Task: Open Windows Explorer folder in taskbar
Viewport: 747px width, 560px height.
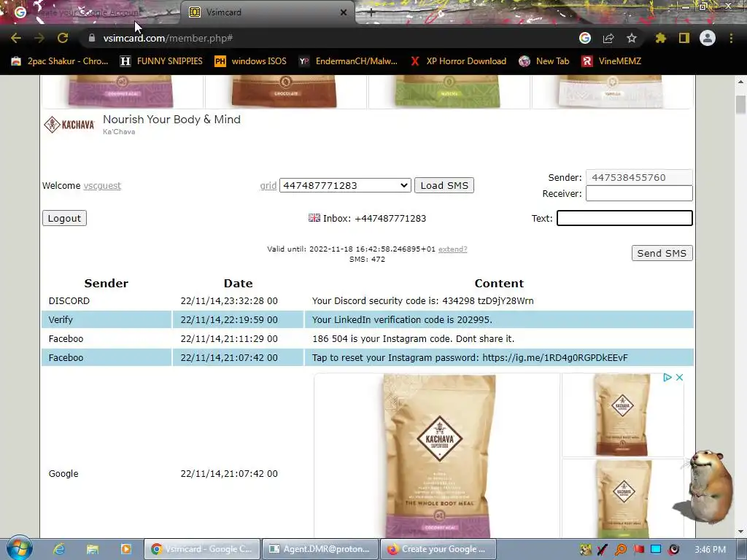Action: pos(92,549)
